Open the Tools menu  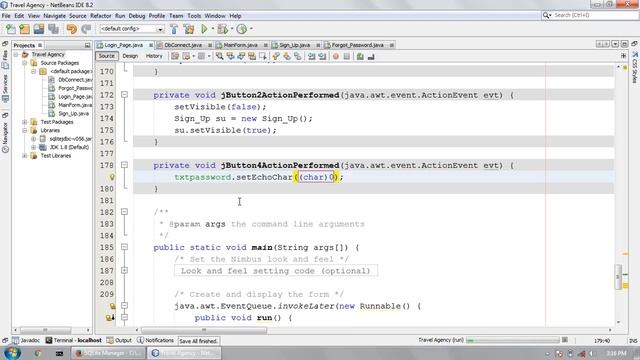coord(194,16)
